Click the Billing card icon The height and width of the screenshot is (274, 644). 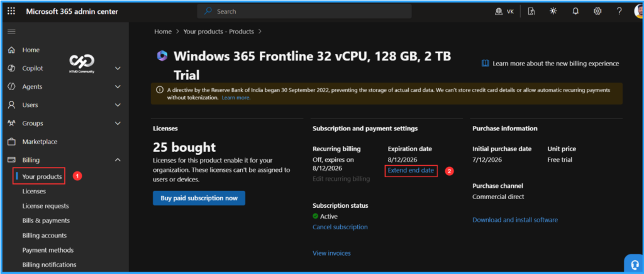(11, 159)
